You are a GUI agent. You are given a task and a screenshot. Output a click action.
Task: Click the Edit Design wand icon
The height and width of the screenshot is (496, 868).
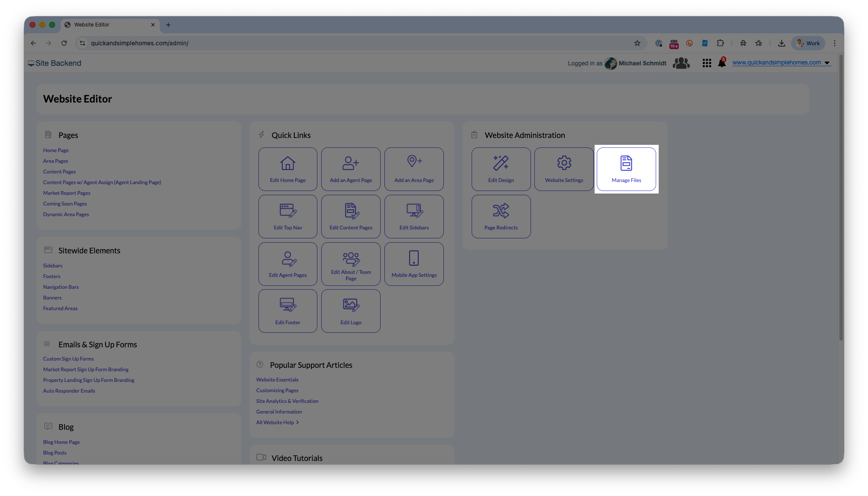(x=501, y=163)
